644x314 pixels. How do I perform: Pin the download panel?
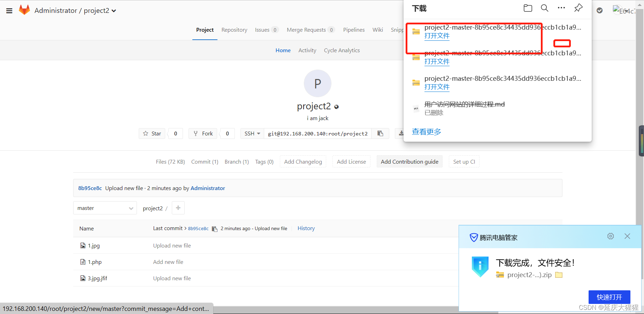[578, 8]
